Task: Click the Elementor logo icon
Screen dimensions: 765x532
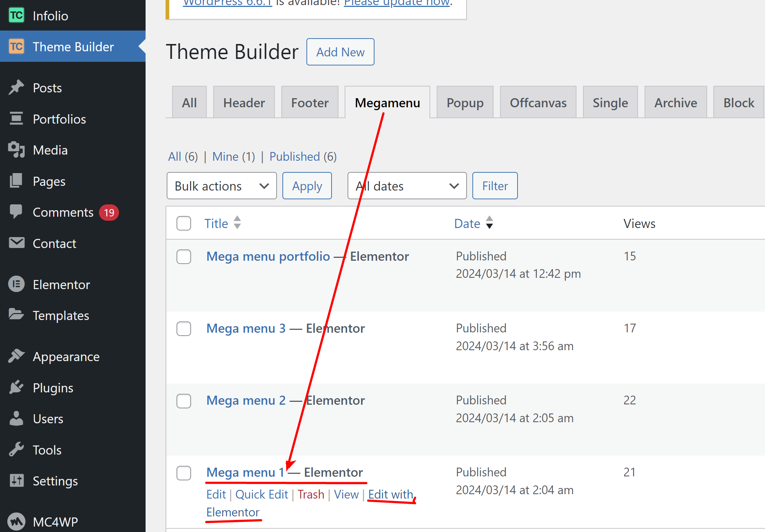Action: (16, 284)
